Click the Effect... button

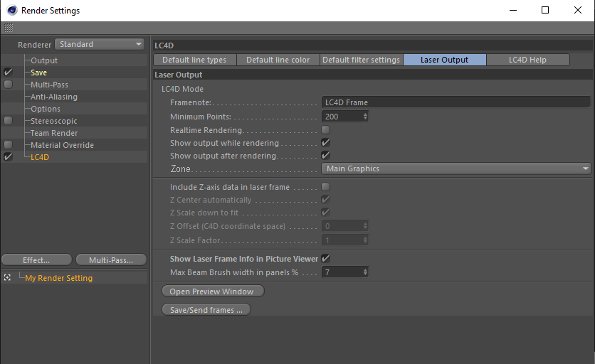tap(36, 260)
